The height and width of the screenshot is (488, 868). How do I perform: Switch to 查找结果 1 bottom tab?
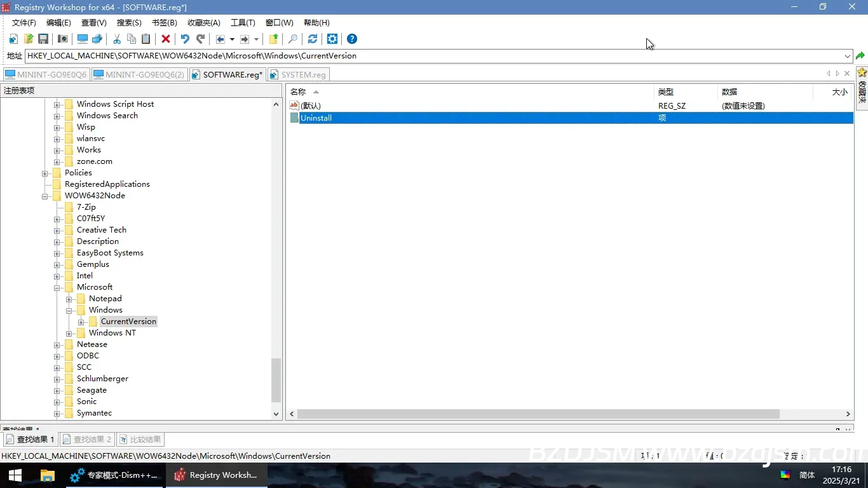[30, 440]
